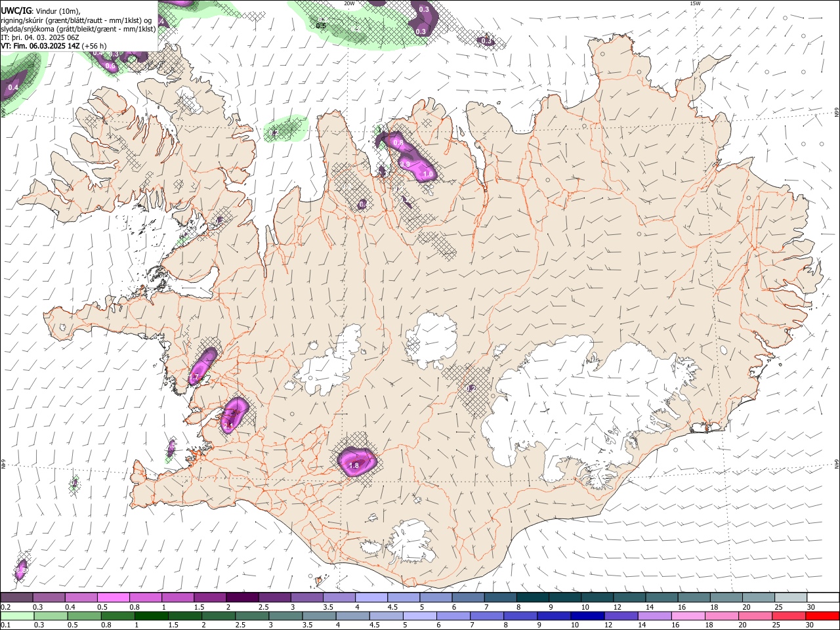Pick lower legend swatch between 0.1 and 0.3

point(17,616)
